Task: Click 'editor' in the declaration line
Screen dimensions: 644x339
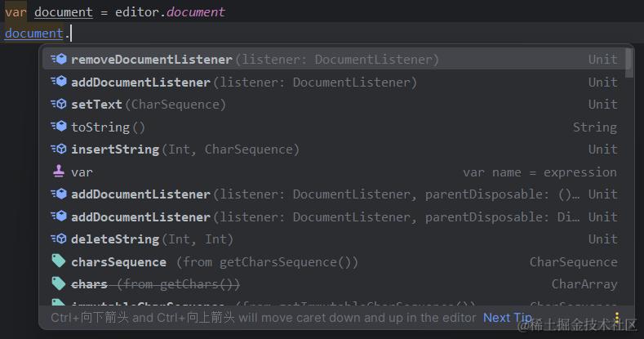Action: click(137, 12)
